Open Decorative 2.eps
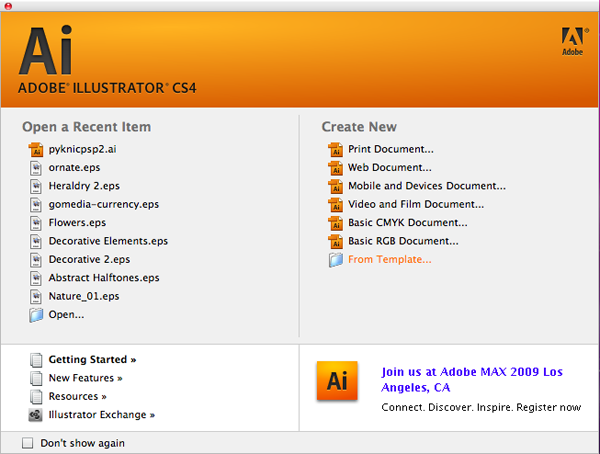 [89, 260]
